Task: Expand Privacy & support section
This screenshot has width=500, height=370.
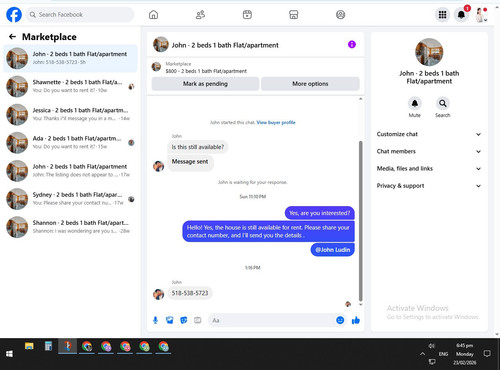Action: point(429,186)
